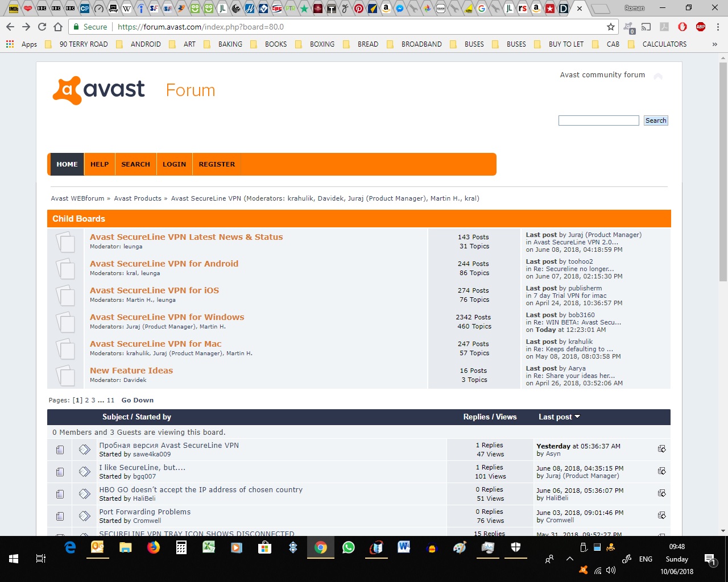The image size is (728, 582).
Task: Open the SEARCH menu item
Action: 135,164
